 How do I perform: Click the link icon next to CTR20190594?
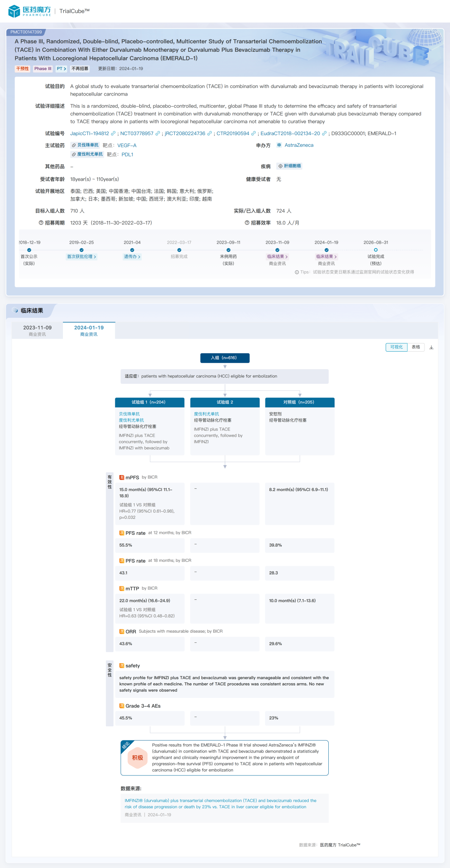pyautogui.click(x=253, y=133)
